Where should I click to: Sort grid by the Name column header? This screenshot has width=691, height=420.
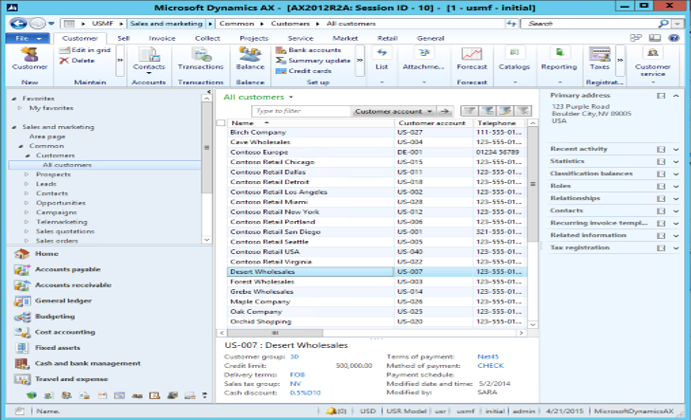pos(243,123)
